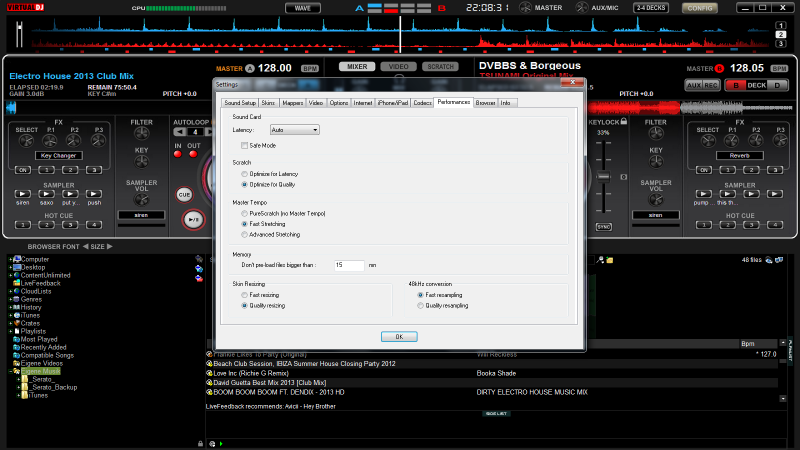Click the red loop IN button
The image size is (800, 450).
click(178, 154)
